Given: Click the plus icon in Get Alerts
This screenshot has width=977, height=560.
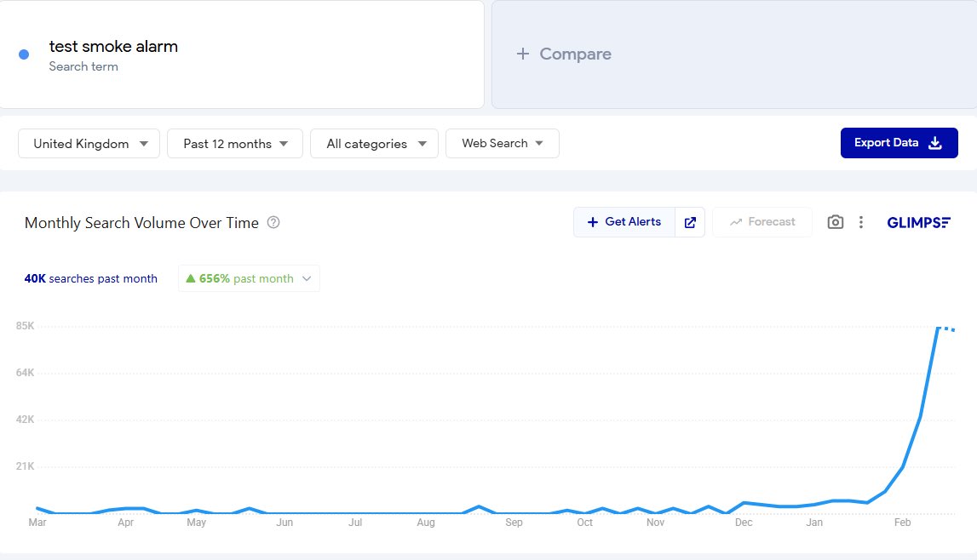Looking at the screenshot, I should pyautogui.click(x=593, y=222).
